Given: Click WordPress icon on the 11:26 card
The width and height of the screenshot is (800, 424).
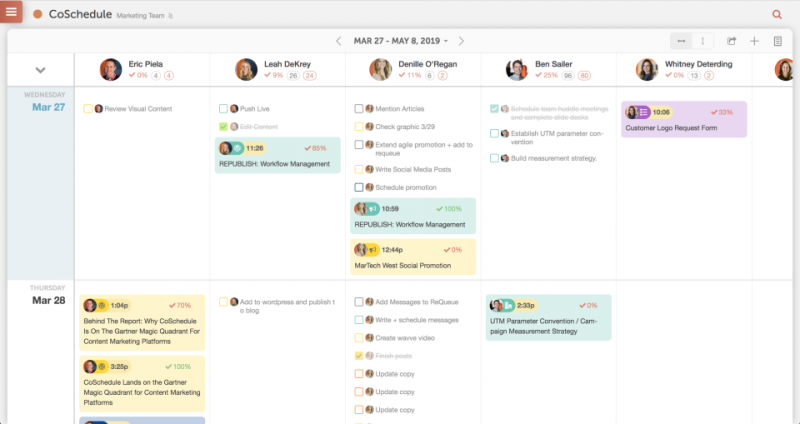Looking at the screenshot, I should pyautogui.click(x=237, y=148).
